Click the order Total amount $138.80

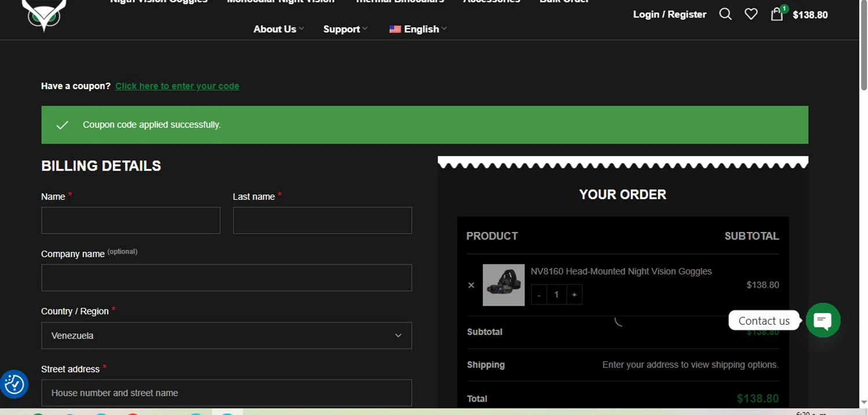coord(757,399)
